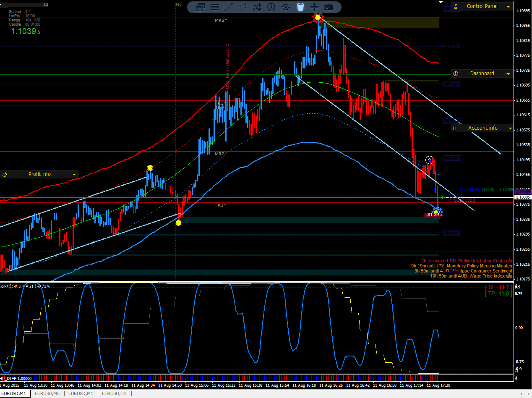Click the tab-scroll left arrow at bottom right
532x398 pixels.
coord(522,393)
